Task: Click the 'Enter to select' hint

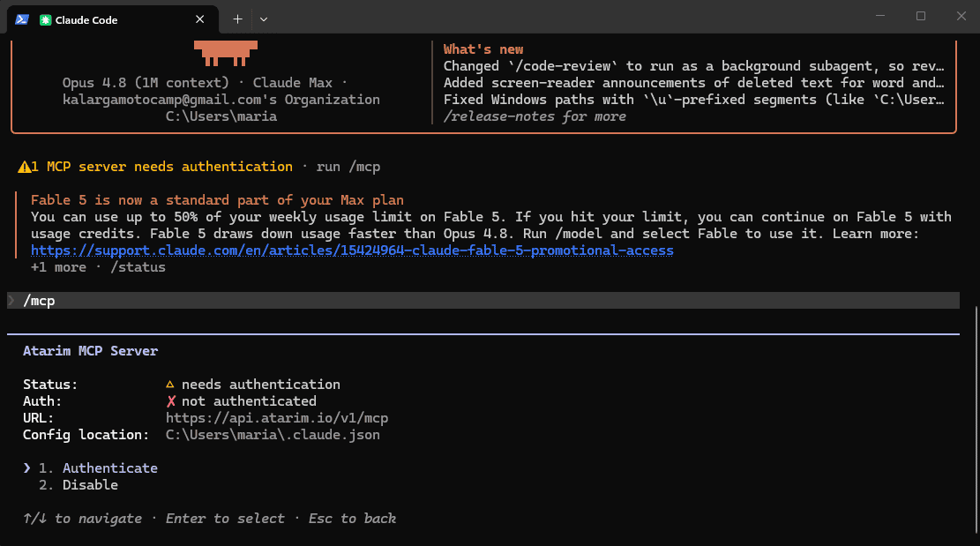Action: 225,519
